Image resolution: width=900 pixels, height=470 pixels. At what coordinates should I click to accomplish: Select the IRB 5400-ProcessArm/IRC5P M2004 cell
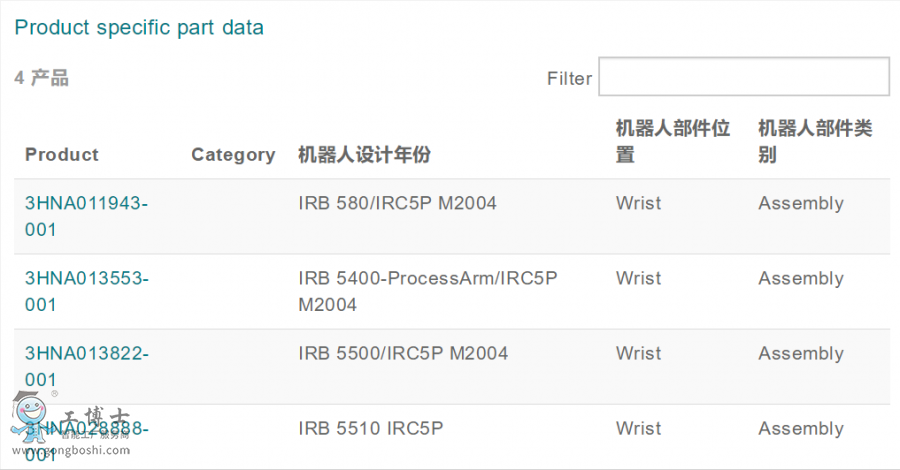pos(427,291)
